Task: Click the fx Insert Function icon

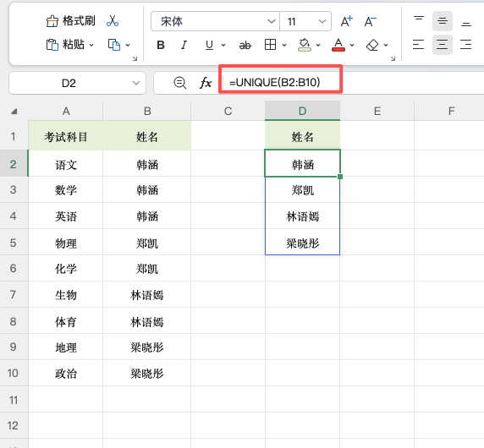Action: pos(206,83)
